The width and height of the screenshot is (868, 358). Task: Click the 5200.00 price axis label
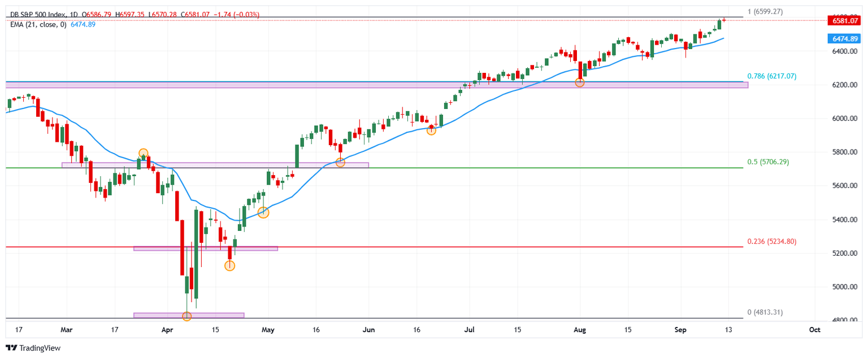coord(844,253)
